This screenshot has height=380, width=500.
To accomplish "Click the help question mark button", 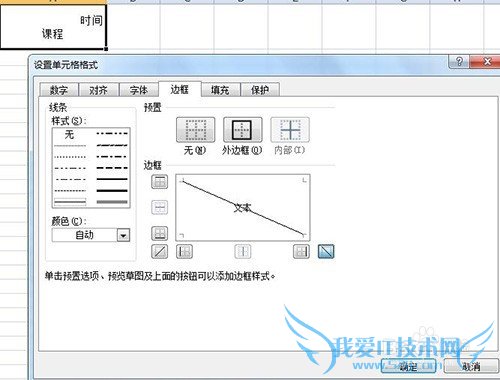I will [x=459, y=62].
